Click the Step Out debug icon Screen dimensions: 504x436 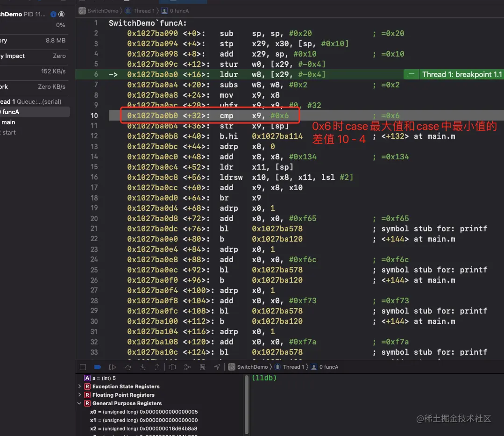tap(157, 367)
